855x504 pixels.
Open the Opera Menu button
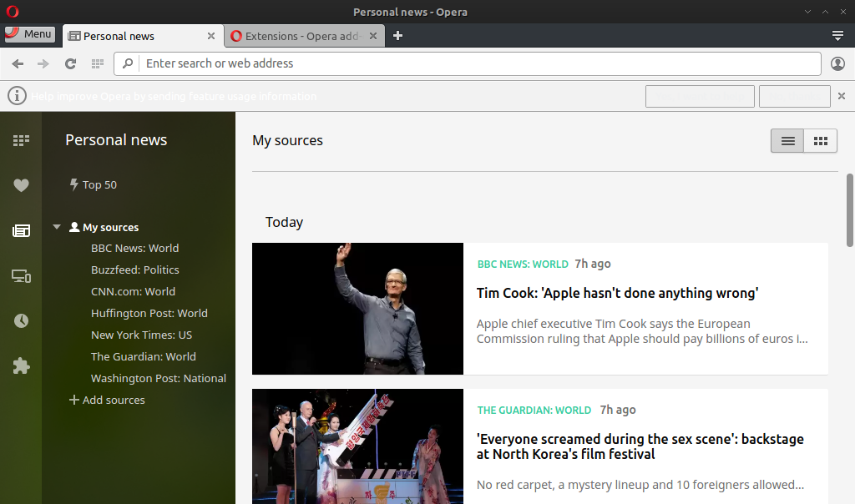click(x=30, y=33)
